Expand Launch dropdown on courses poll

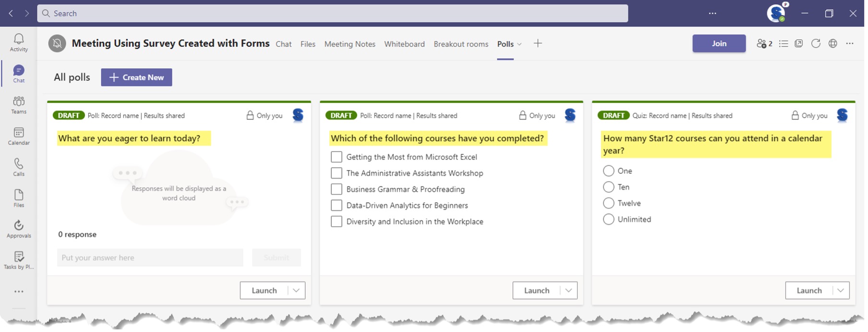pyautogui.click(x=569, y=291)
